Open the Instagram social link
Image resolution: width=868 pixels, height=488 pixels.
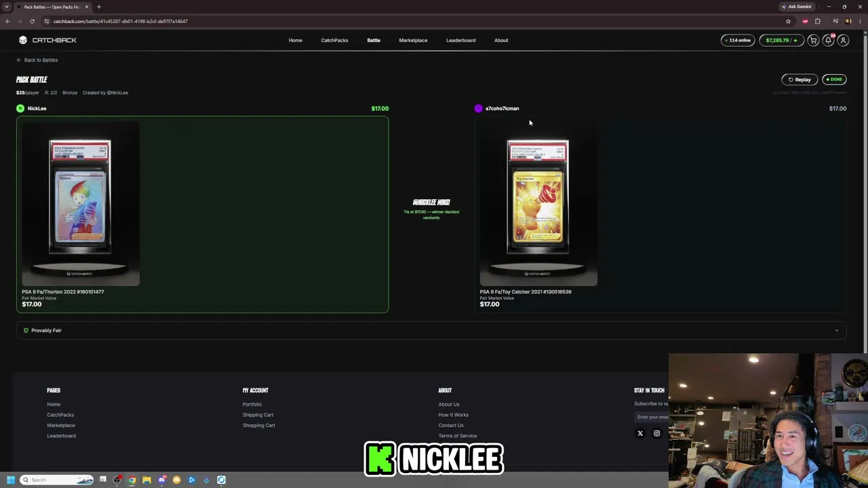point(656,433)
